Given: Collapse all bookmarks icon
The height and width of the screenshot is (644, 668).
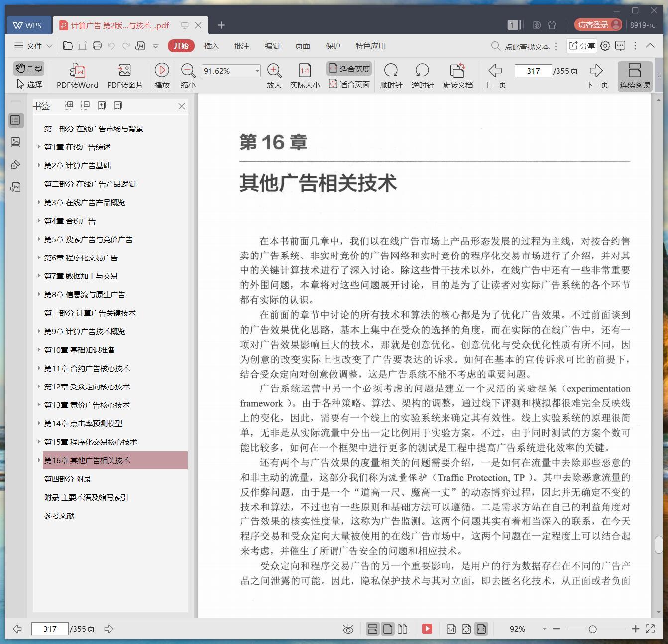Looking at the screenshot, I should point(85,105).
